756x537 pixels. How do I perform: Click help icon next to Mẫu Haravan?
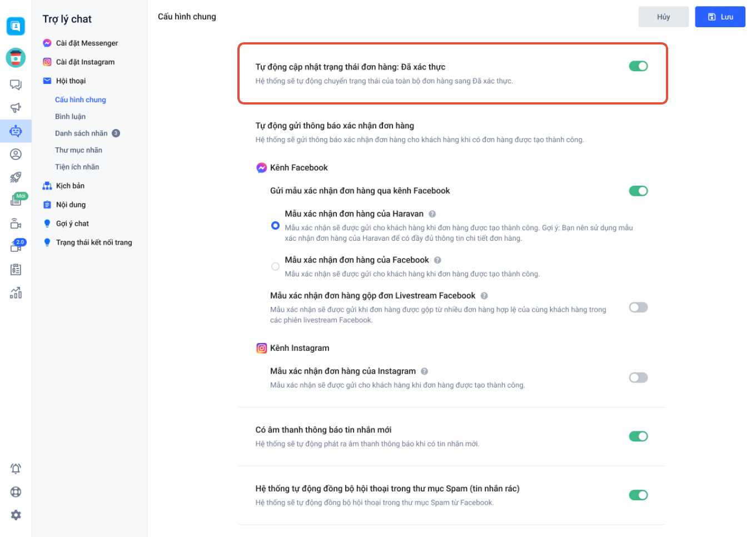point(432,214)
